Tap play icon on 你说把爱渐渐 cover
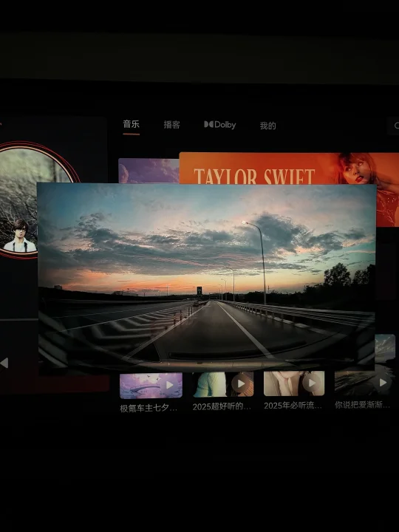399x532 pixels. (x=383, y=383)
